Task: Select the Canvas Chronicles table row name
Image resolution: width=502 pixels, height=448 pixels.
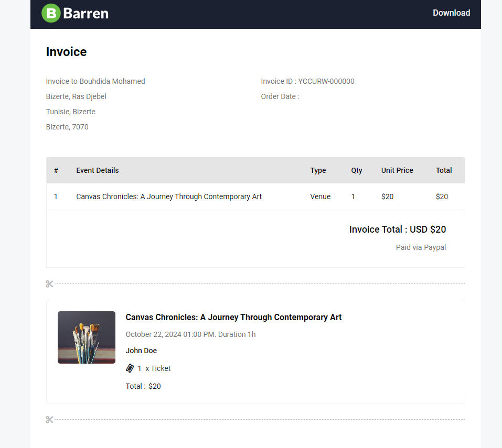Action: click(169, 196)
